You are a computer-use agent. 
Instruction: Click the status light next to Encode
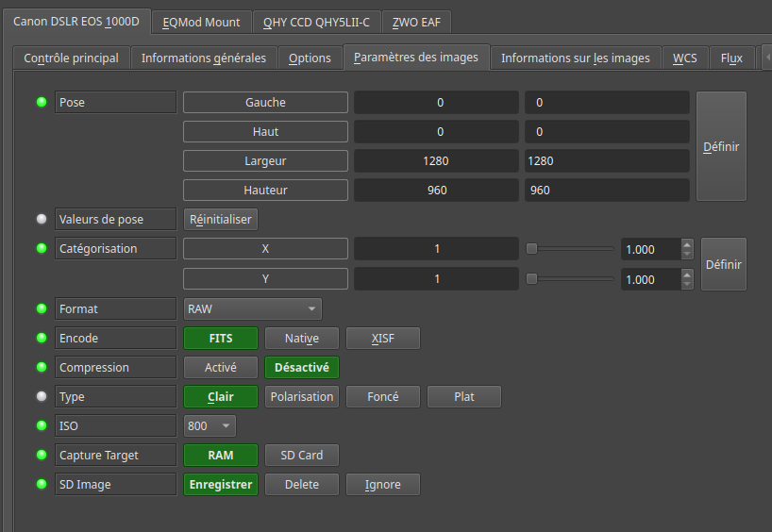(x=41, y=338)
